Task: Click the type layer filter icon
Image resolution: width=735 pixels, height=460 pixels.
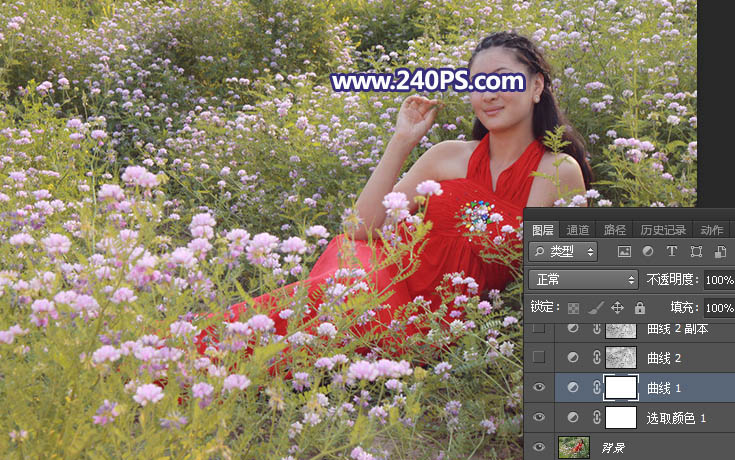Action: click(x=672, y=252)
